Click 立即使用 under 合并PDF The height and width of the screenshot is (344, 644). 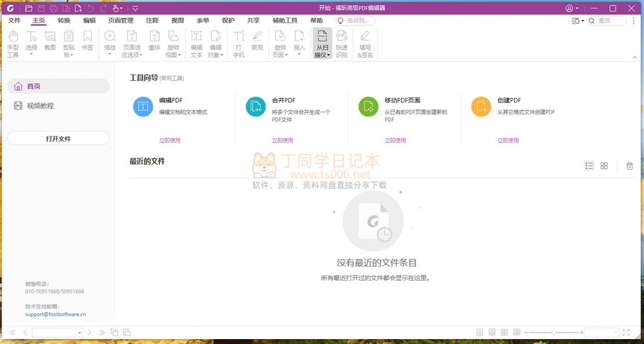coord(283,140)
